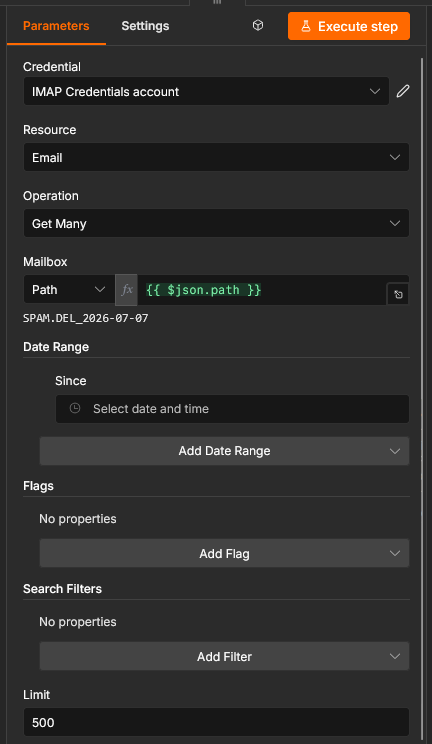
Task: Change the Mailbox mode dropdown from Path
Action: coord(69,289)
